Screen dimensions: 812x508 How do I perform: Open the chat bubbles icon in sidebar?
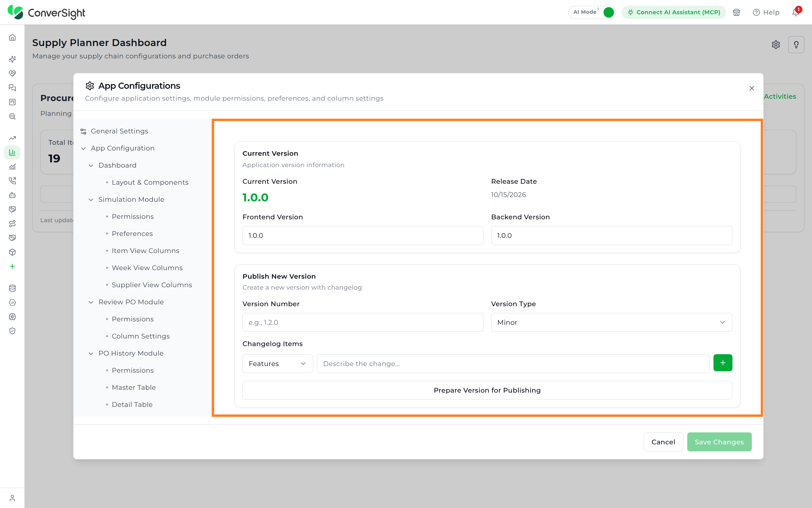12,88
